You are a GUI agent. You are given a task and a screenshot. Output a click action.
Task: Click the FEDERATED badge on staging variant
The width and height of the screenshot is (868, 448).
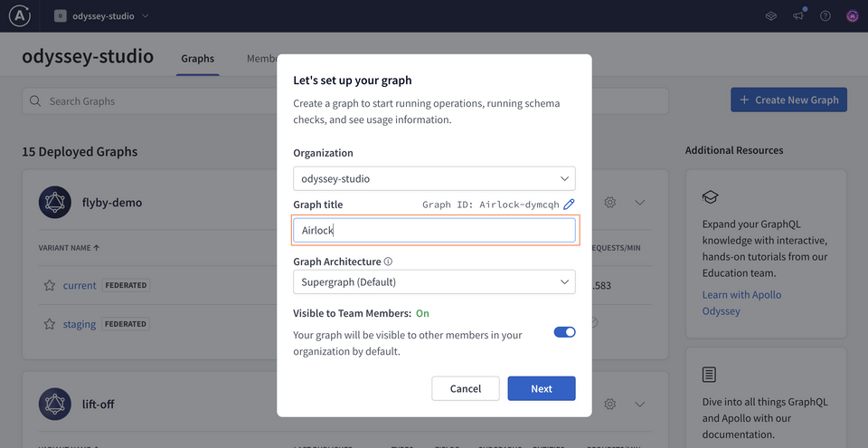(126, 324)
